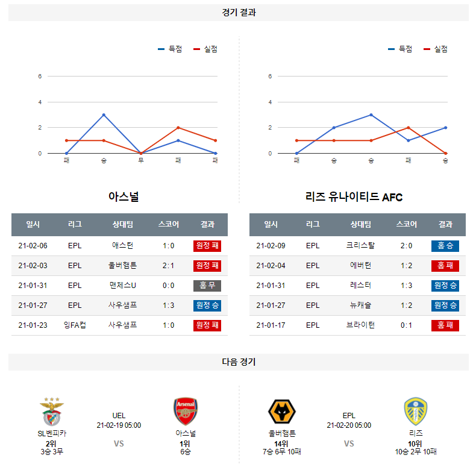Screen dimensions: 476x470
Task: Click 리즈 유나이티드 AFC team title
Action: tap(354, 197)
